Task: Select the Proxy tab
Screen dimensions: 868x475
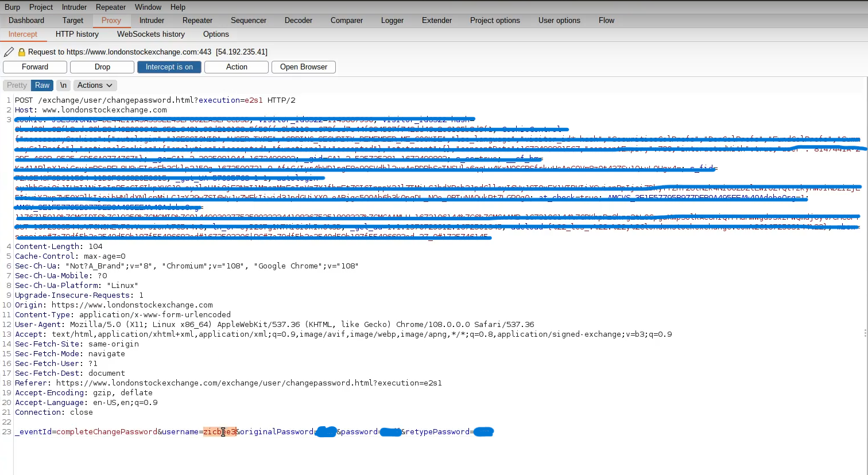Action: (x=111, y=20)
